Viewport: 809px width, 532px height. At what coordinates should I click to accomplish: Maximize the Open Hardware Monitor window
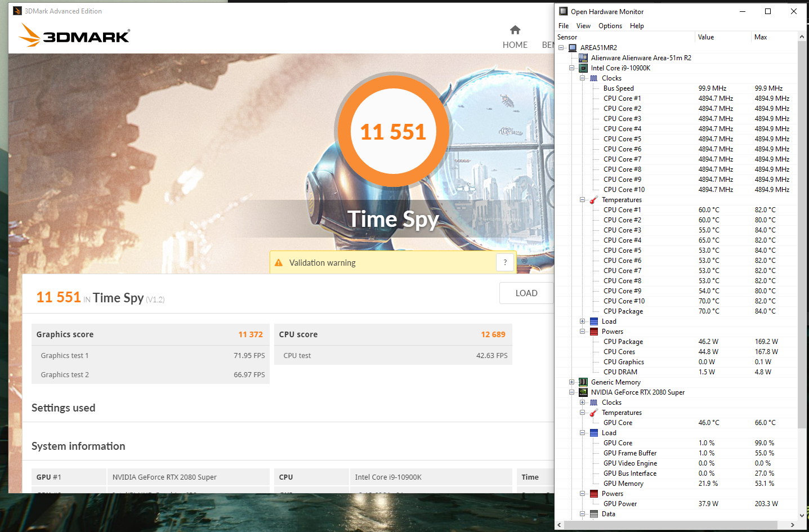pyautogui.click(x=768, y=11)
